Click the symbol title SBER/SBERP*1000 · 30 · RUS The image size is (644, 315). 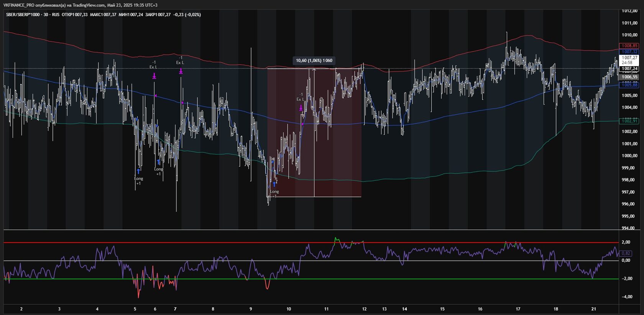33,15
